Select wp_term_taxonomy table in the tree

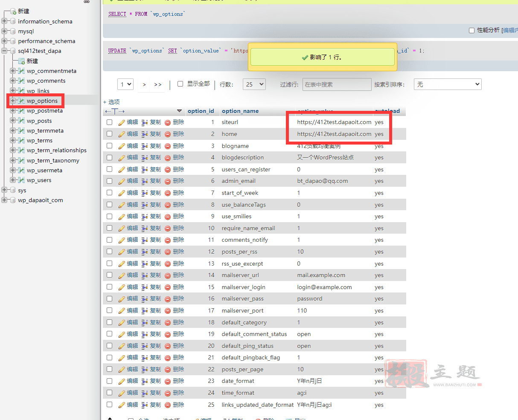click(x=53, y=160)
